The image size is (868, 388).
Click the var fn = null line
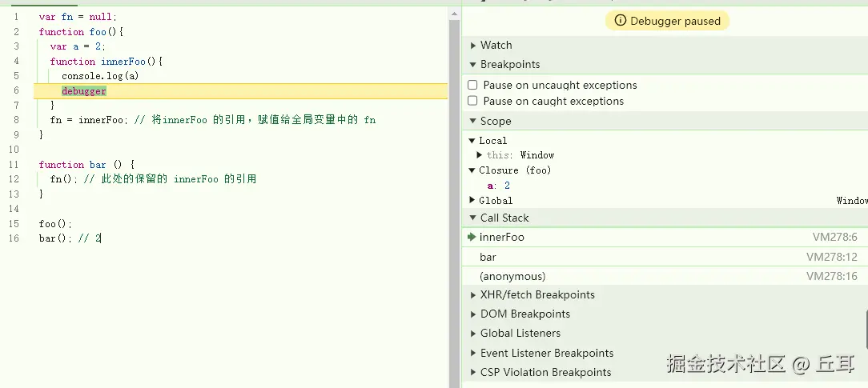point(78,17)
